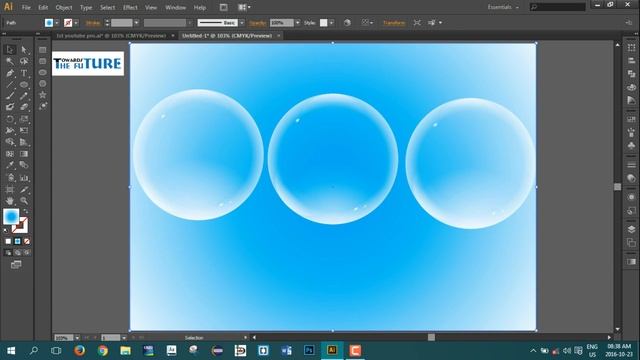This screenshot has width=640, height=360.
Task: Open opacity percentage dropdown
Action: click(298, 23)
